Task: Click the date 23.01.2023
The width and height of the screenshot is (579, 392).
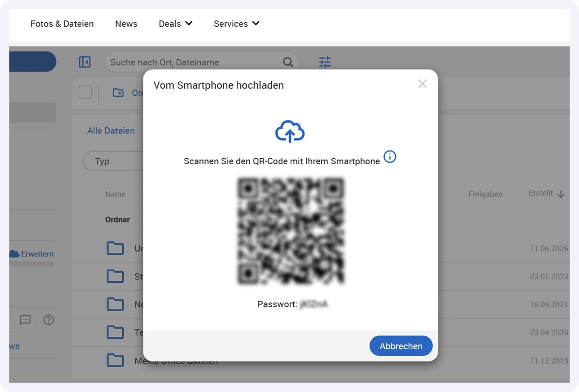Action: point(549,277)
